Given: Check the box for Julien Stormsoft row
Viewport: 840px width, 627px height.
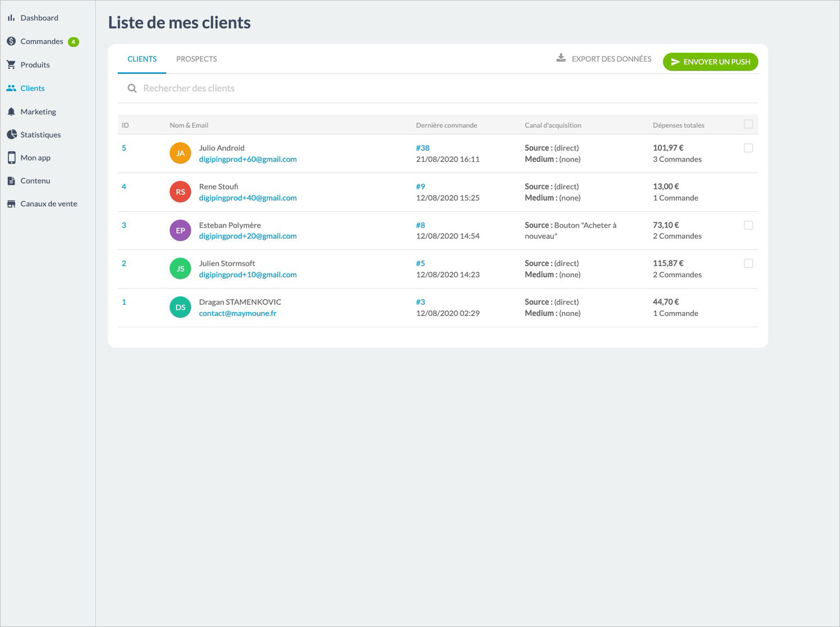Looking at the screenshot, I should click(x=748, y=263).
